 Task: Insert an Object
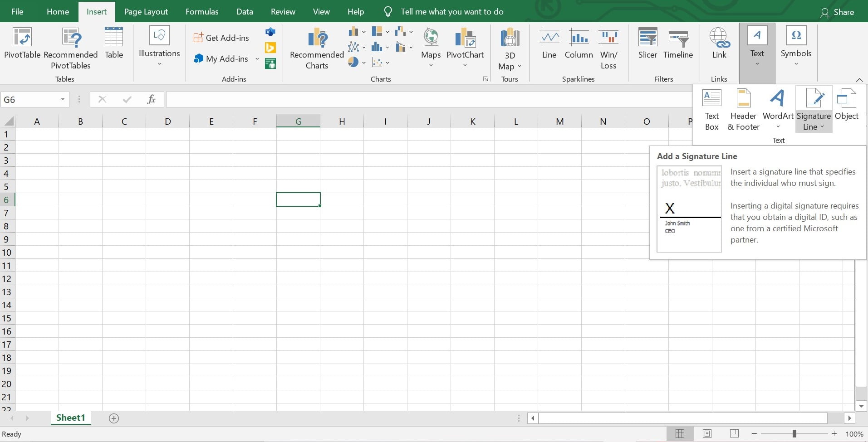tap(846, 105)
